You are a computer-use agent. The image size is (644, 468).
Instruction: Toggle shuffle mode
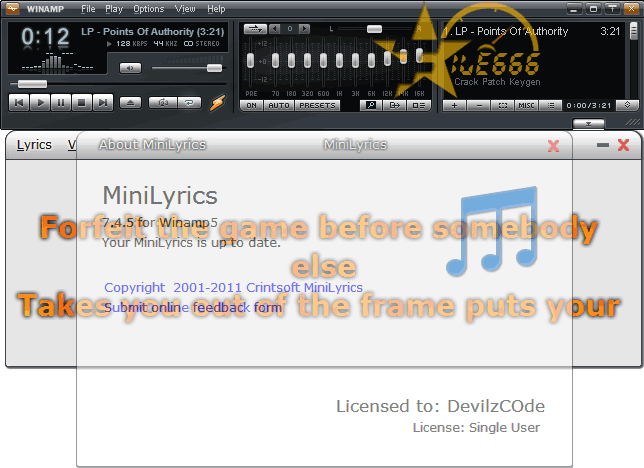tap(163, 103)
